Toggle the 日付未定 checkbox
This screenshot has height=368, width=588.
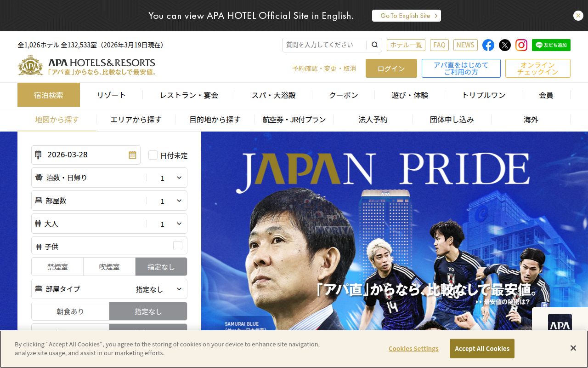(x=153, y=155)
